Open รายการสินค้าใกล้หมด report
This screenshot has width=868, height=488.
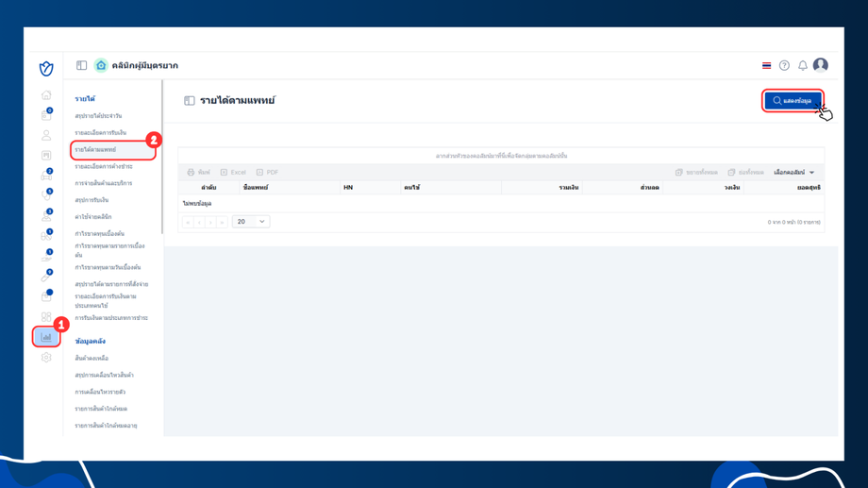coord(101,408)
